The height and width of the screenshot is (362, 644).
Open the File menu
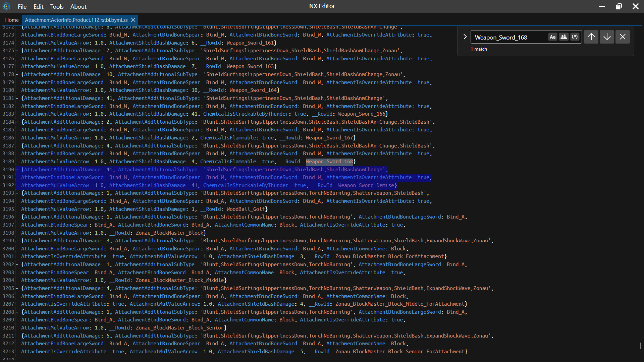(x=22, y=6)
